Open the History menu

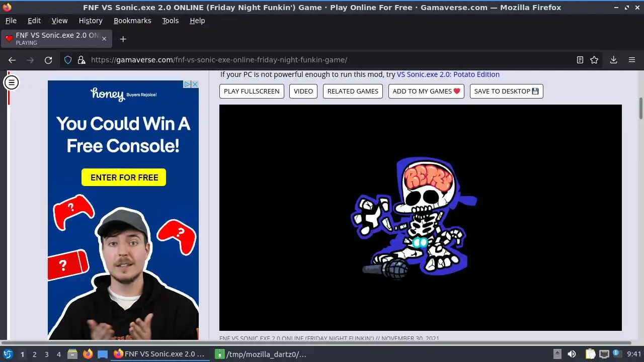[91, 21]
